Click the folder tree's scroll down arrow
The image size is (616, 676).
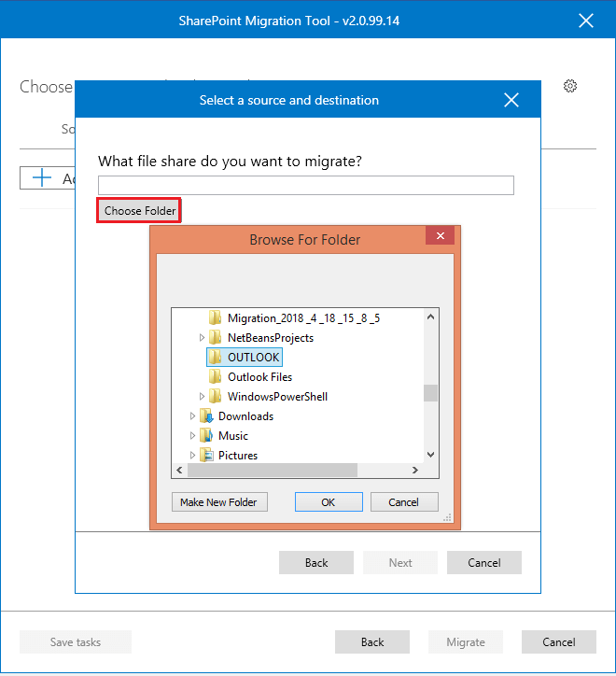(x=430, y=455)
